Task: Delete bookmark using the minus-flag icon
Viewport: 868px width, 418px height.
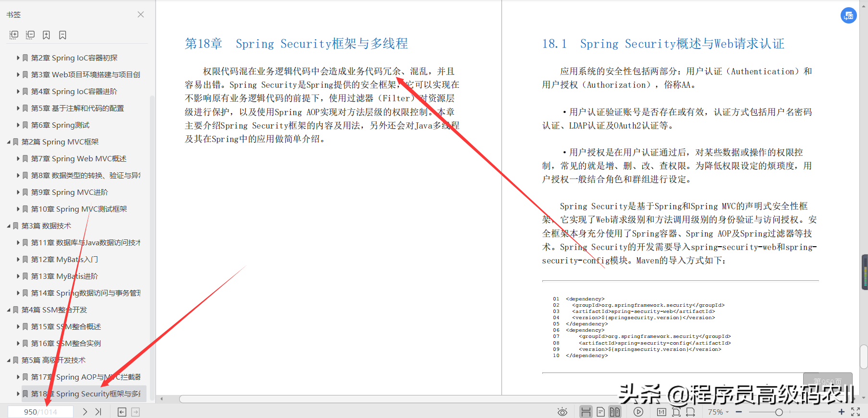Action: pyautogui.click(x=62, y=35)
